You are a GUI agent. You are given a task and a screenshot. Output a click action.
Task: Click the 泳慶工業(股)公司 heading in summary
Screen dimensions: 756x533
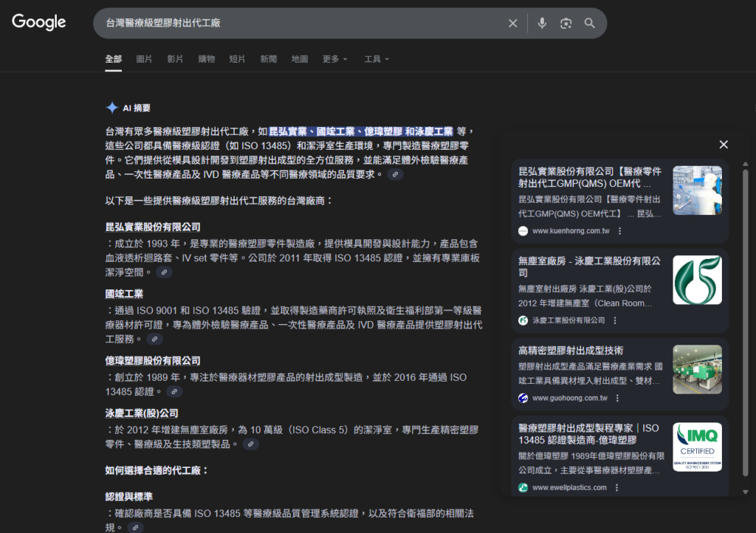(x=142, y=413)
